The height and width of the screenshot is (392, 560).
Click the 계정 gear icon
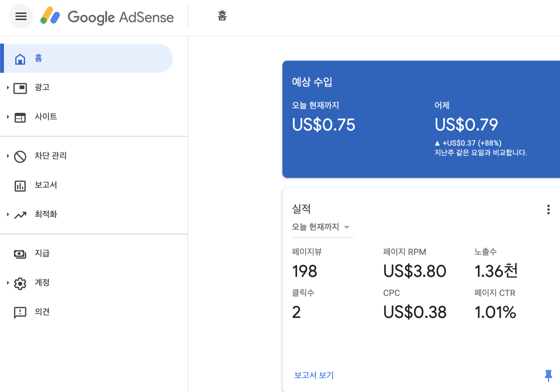[20, 283]
